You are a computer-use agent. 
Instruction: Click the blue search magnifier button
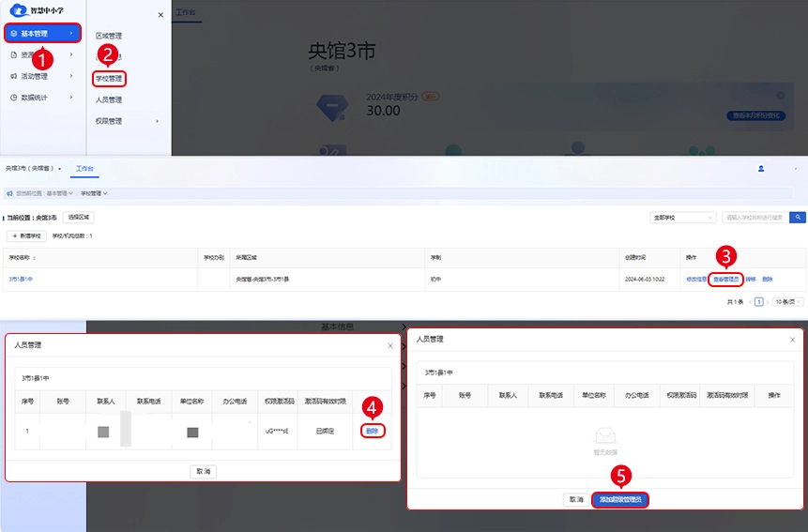click(x=798, y=217)
